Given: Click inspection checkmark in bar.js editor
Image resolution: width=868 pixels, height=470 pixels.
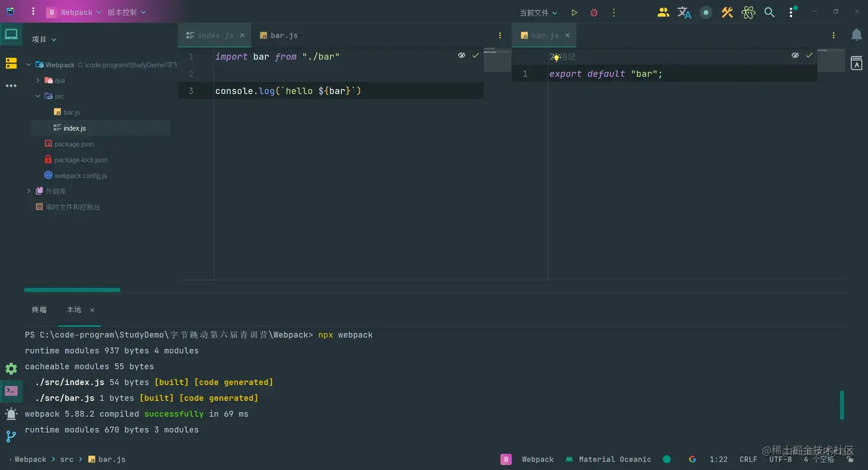Looking at the screenshot, I should pyautogui.click(x=809, y=56).
